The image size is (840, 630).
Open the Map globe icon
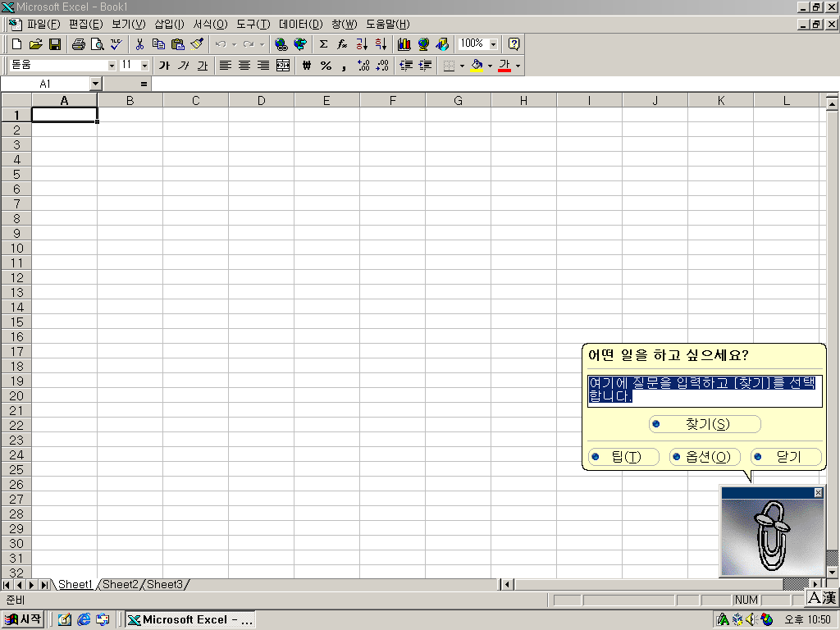point(423,44)
